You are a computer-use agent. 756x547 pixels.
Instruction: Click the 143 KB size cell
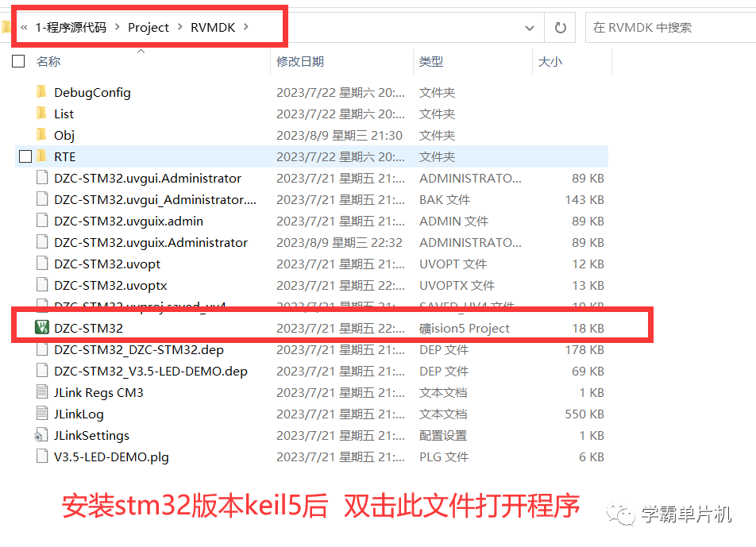[x=584, y=199]
